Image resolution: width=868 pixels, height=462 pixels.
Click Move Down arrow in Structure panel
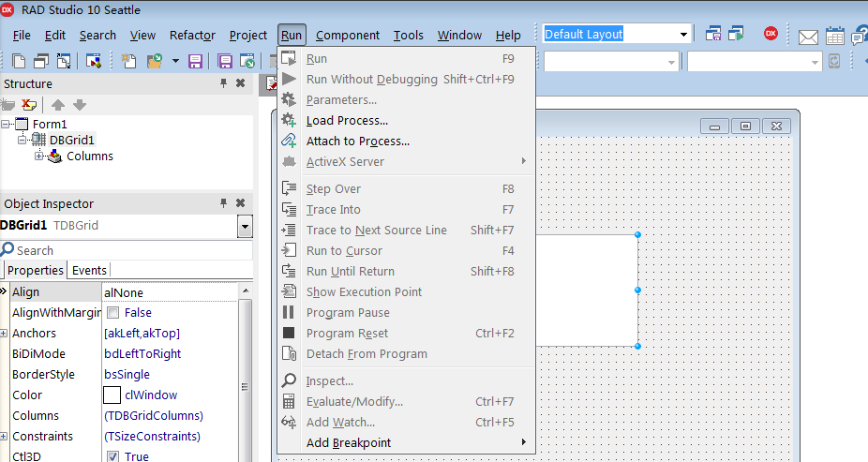[80, 105]
